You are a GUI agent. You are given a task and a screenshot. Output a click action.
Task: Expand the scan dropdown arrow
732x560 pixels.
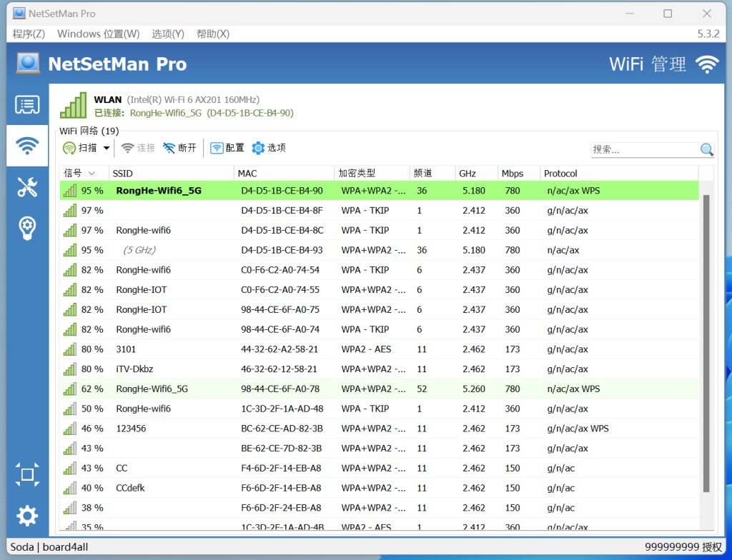107,148
